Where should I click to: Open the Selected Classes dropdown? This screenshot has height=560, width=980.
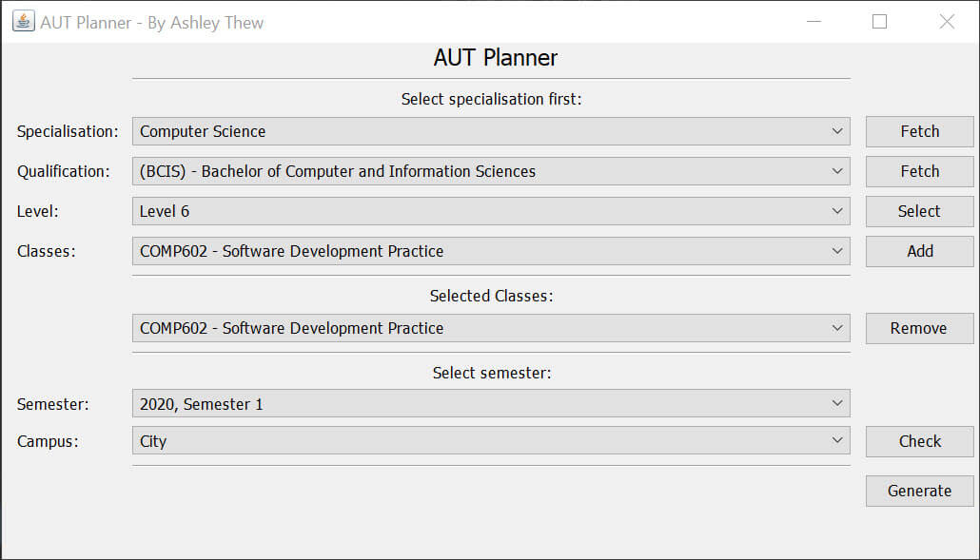(490, 328)
